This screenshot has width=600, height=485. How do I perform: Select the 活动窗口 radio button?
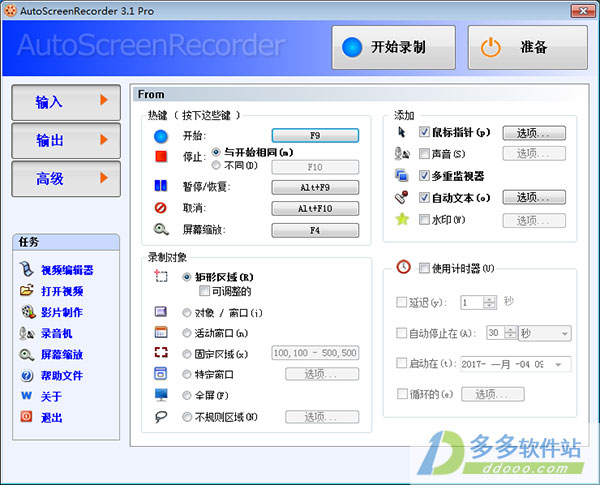(x=187, y=333)
